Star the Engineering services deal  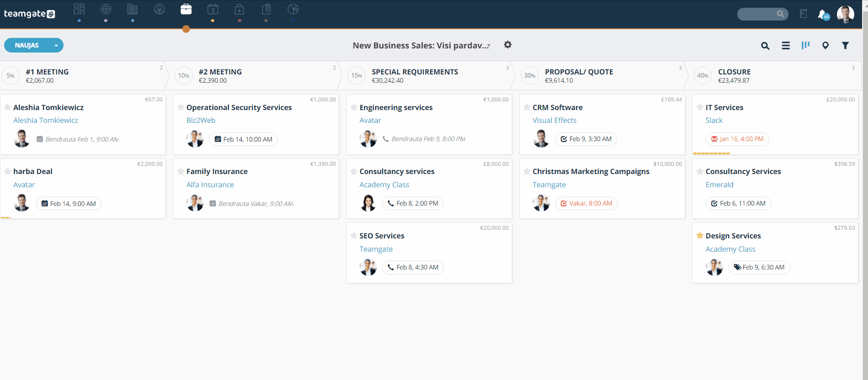pyautogui.click(x=354, y=107)
